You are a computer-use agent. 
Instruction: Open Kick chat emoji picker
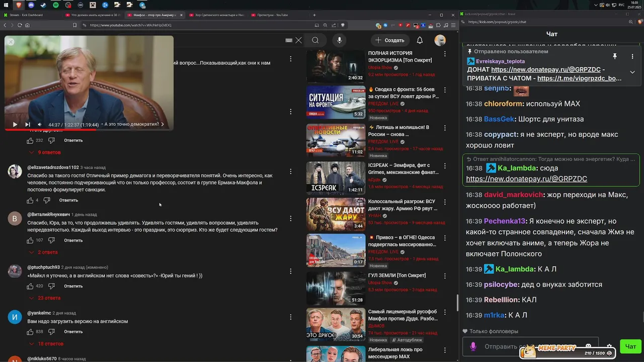click(588, 346)
